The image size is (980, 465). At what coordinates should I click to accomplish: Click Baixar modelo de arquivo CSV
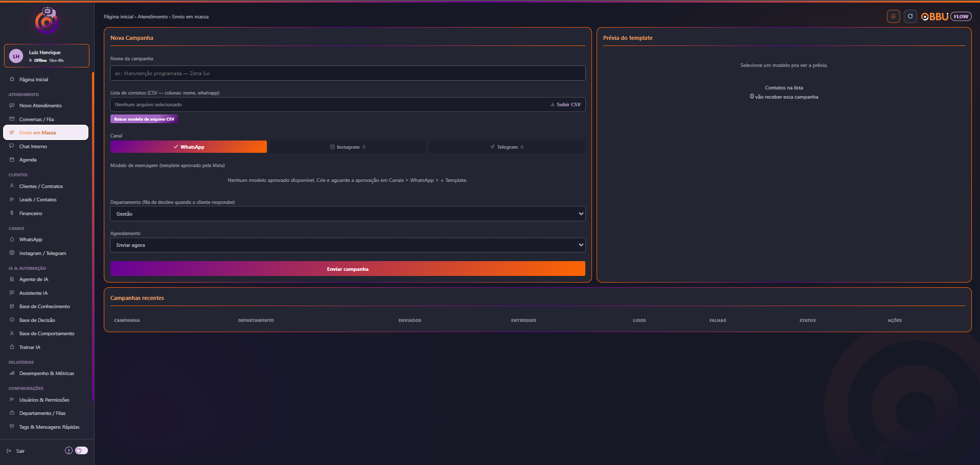144,119
